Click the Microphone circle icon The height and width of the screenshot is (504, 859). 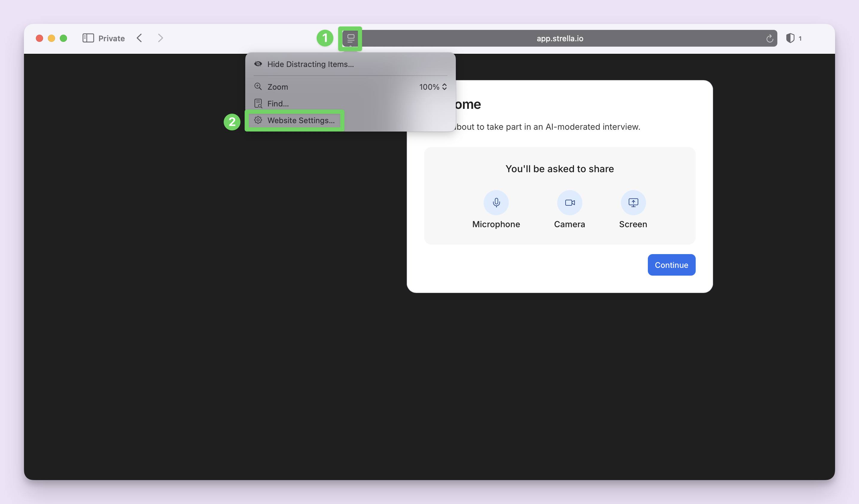496,203
